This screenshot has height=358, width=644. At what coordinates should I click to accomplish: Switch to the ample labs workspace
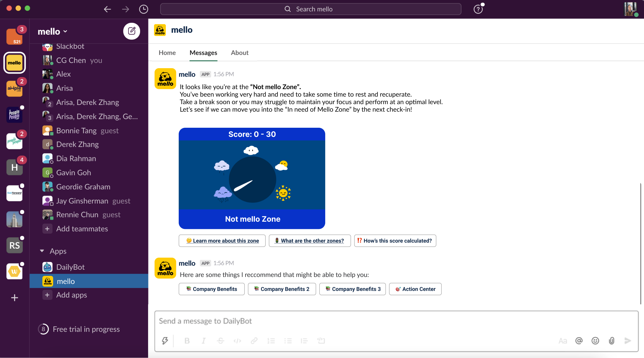[x=14, y=88]
